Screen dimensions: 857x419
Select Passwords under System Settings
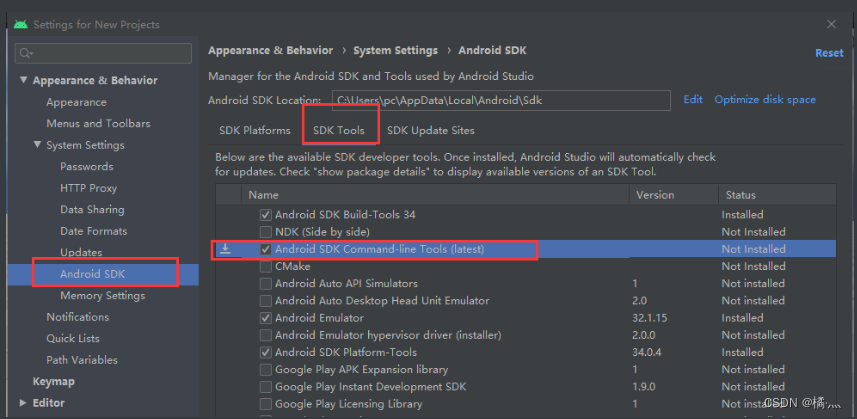(87, 167)
